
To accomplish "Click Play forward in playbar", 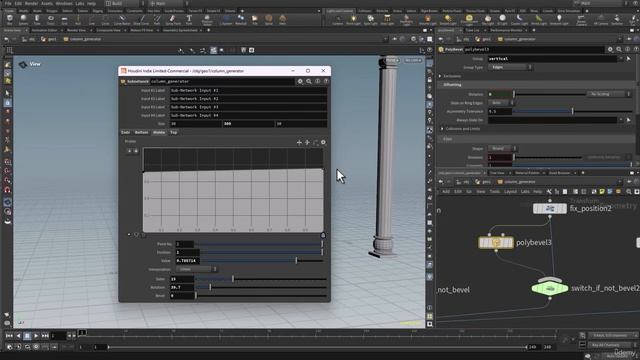I will [x=36, y=336].
